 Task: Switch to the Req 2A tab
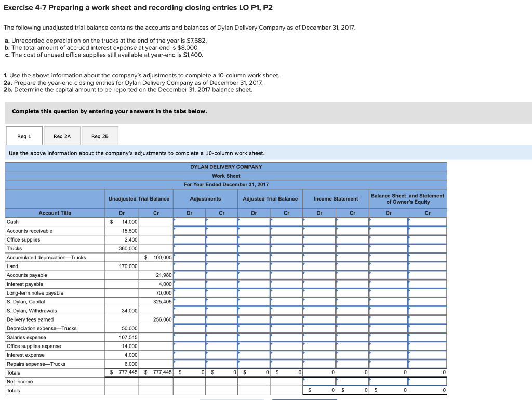[62, 136]
